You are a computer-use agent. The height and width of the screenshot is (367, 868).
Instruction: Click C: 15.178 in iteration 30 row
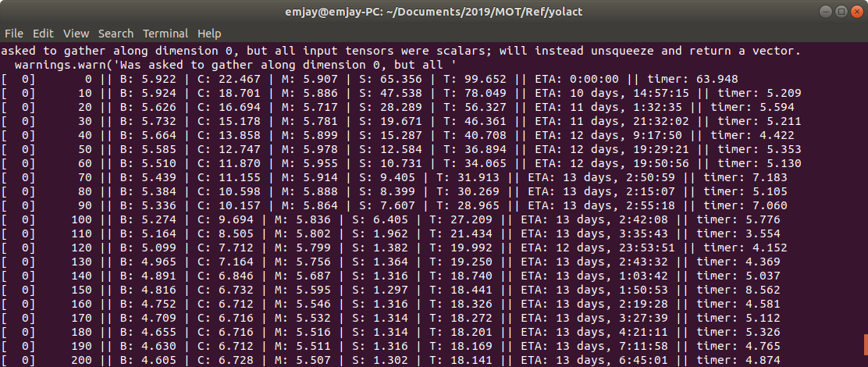point(229,122)
